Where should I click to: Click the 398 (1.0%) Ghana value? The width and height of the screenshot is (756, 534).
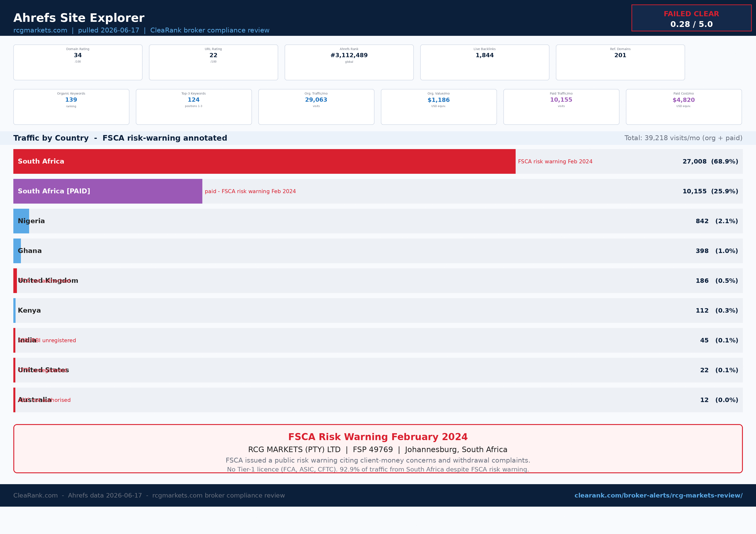(x=717, y=251)
